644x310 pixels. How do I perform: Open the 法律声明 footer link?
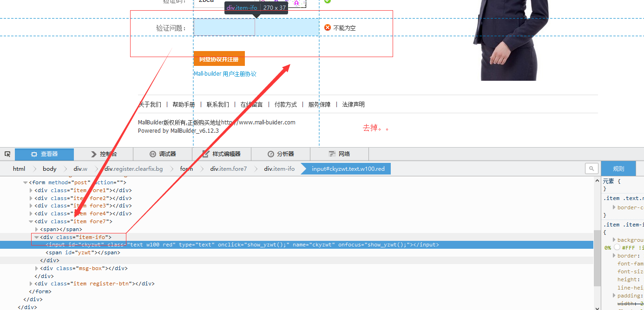[354, 104]
